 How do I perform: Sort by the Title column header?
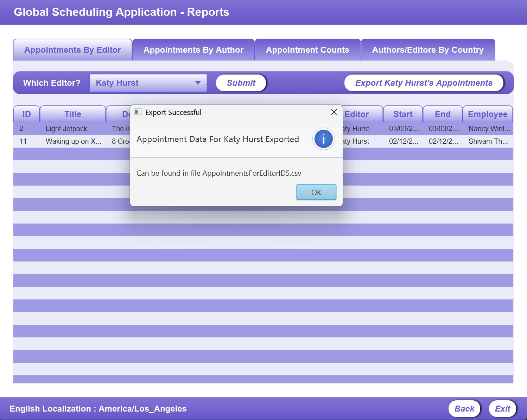(73, 114)
